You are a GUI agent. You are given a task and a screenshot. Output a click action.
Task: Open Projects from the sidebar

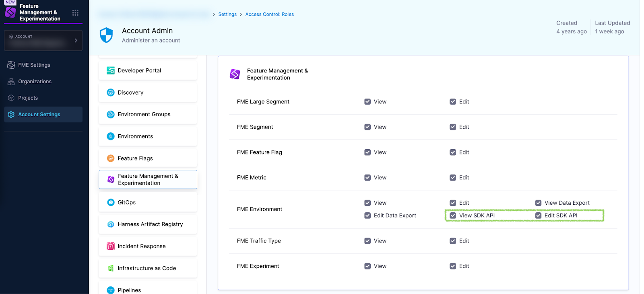[28, 98]
